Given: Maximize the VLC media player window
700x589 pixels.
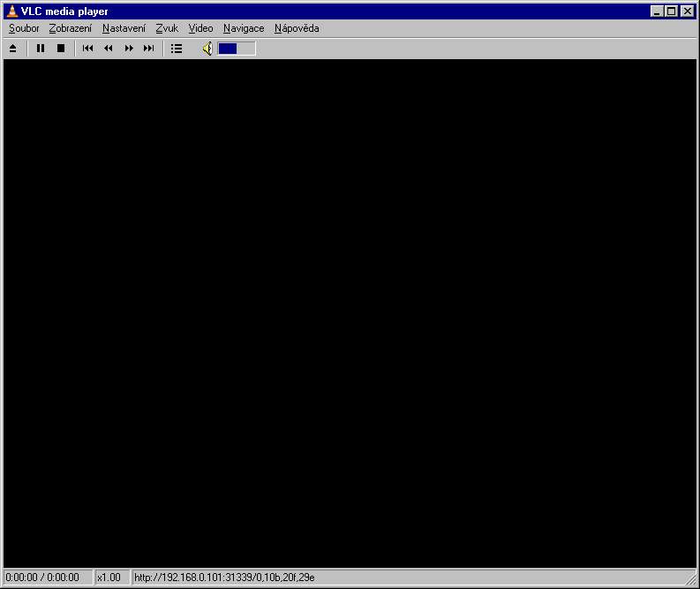Looking at the screenshot, I should [671, 11].
